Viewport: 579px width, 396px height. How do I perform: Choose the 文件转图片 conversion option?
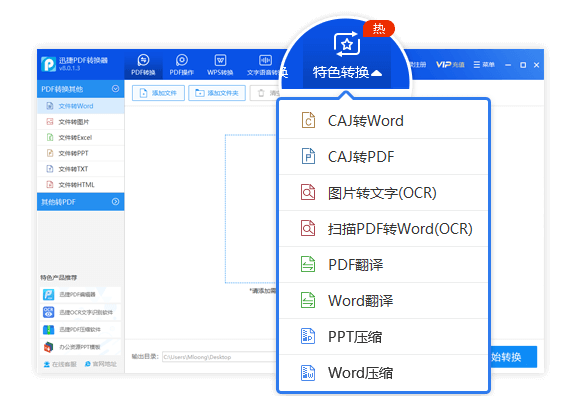[x=80, y=122]
